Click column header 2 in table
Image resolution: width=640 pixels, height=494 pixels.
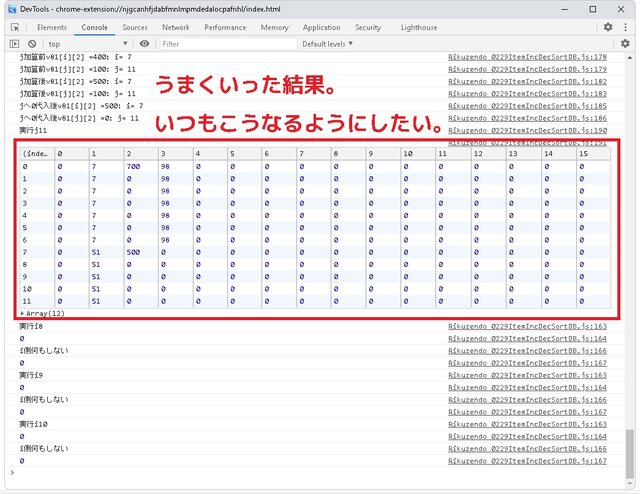click(141, 154)
